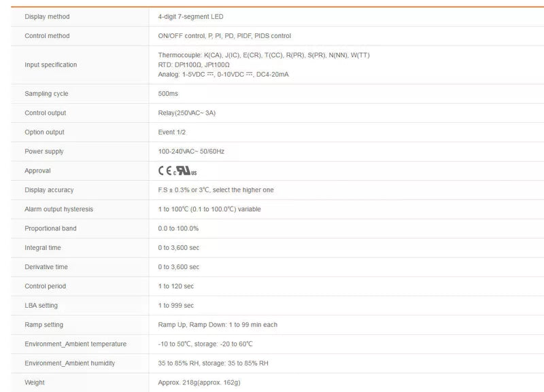Click the 100-240VAC power supply value
The height and width of the screenshot is (392, 544).
191,152
